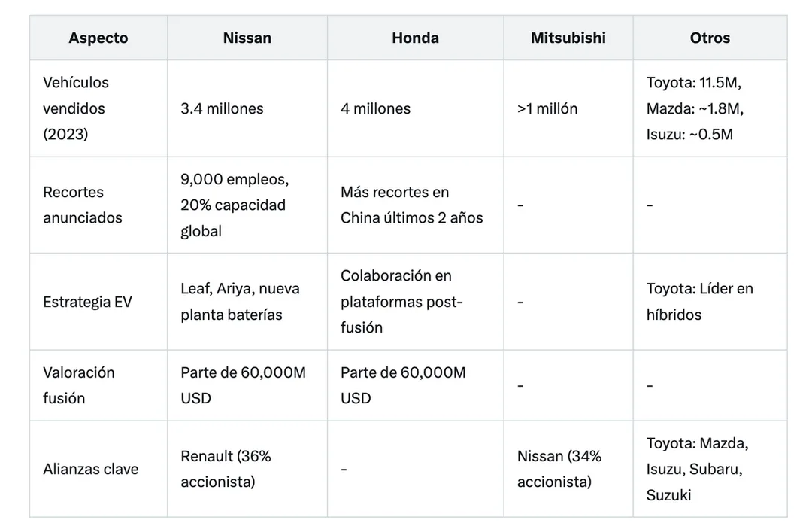Select the Toyota 11.5M sales cell
The width and height of the screenshot is (812, 529).
710,108
